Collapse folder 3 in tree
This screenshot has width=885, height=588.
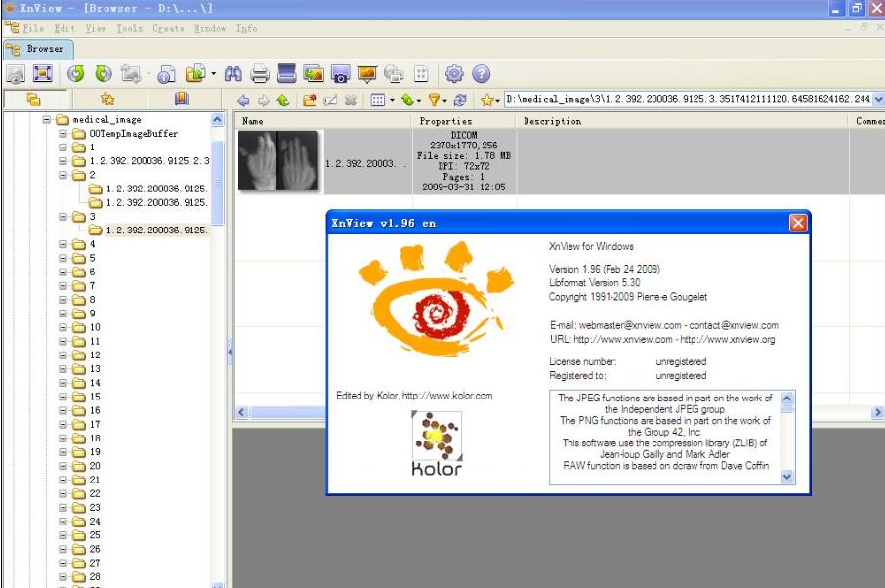[63, 217]
